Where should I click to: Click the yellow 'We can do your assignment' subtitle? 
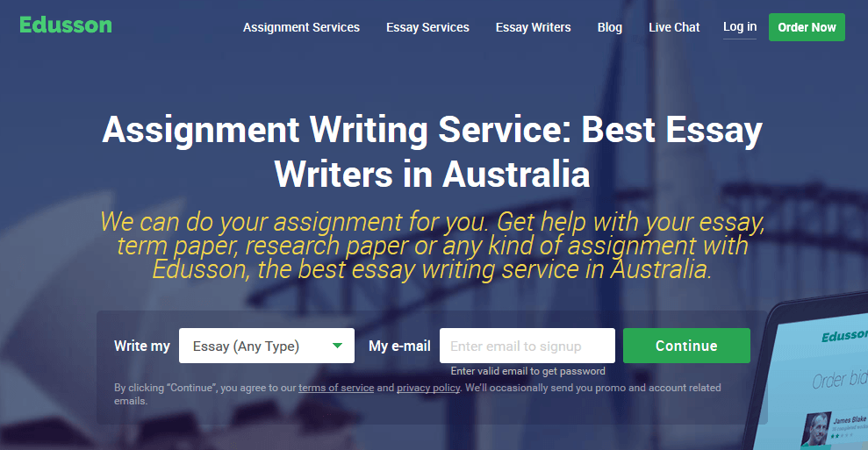click(432, 246)
